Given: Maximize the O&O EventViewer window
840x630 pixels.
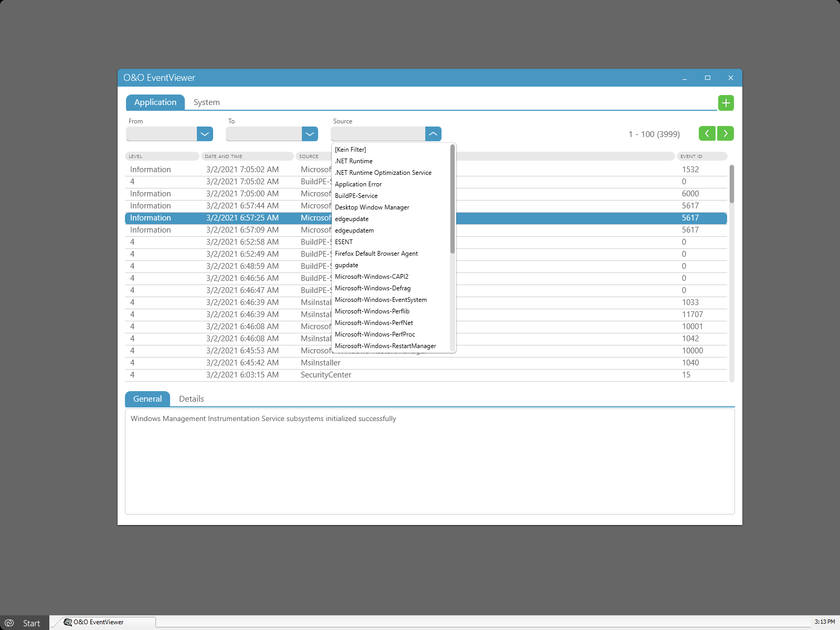Looking at the screenshot, I should pyautogui.click(x=708, y=78).
